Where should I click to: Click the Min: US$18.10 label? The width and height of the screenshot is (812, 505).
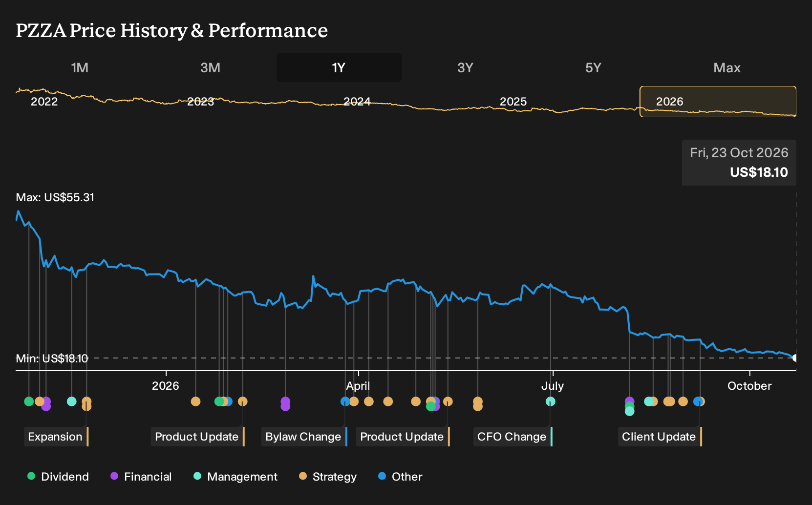pyautogui.click(x=52, y=358)
